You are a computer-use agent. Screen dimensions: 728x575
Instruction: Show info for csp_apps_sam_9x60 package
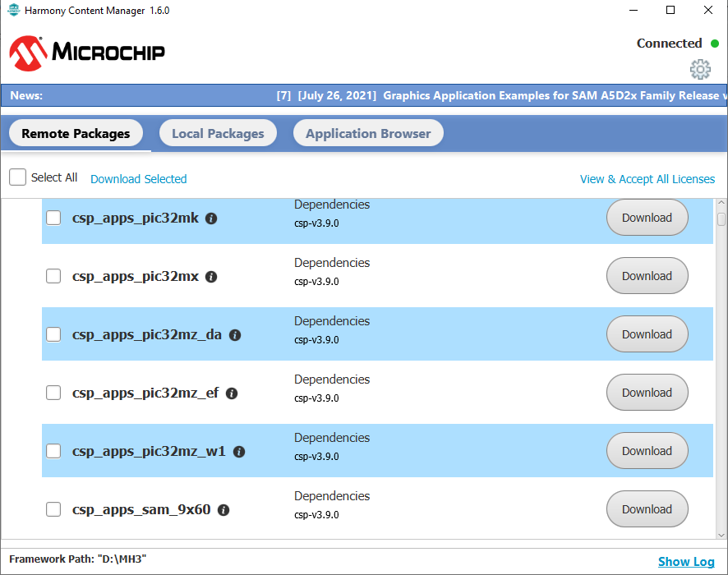tap(223, 510)
